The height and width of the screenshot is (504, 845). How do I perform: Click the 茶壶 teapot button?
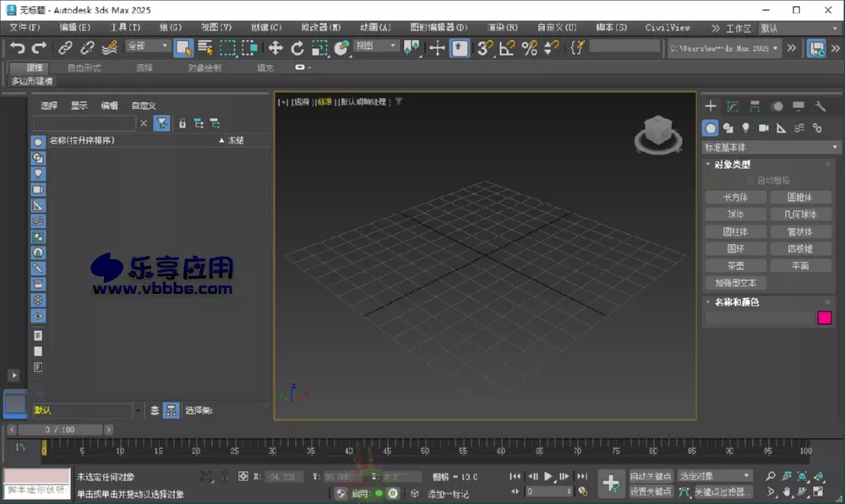pyautogui.click(x=736, y=265)
